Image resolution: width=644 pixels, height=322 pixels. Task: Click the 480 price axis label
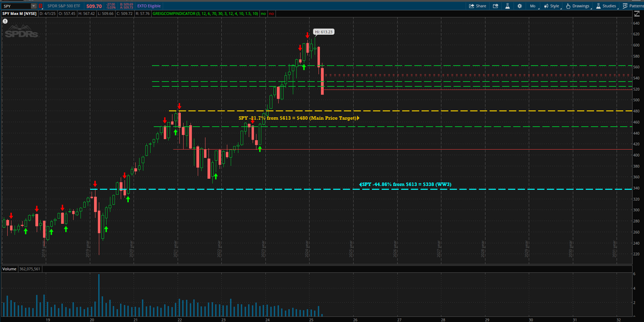click(636, 111)
